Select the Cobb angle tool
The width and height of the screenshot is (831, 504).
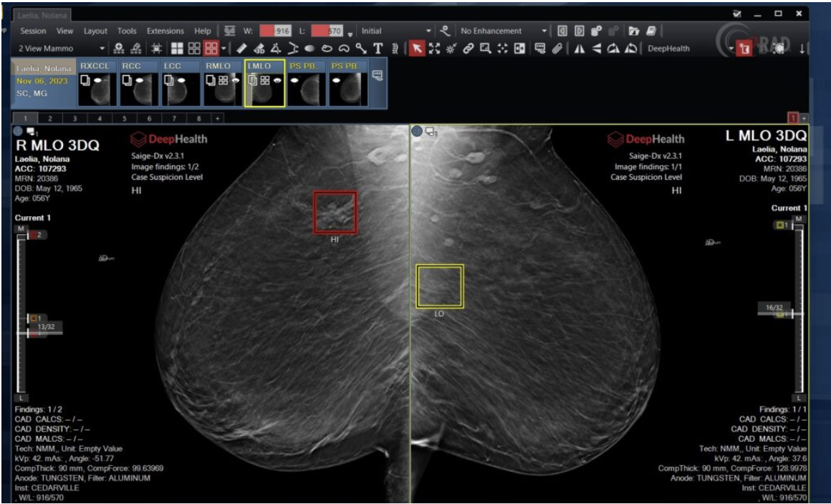[x=292, y=49]
